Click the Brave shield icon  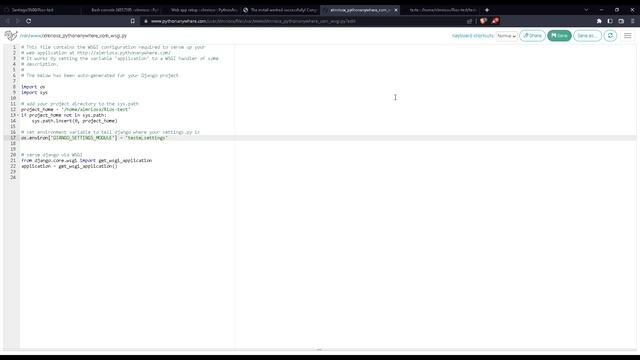483,21
